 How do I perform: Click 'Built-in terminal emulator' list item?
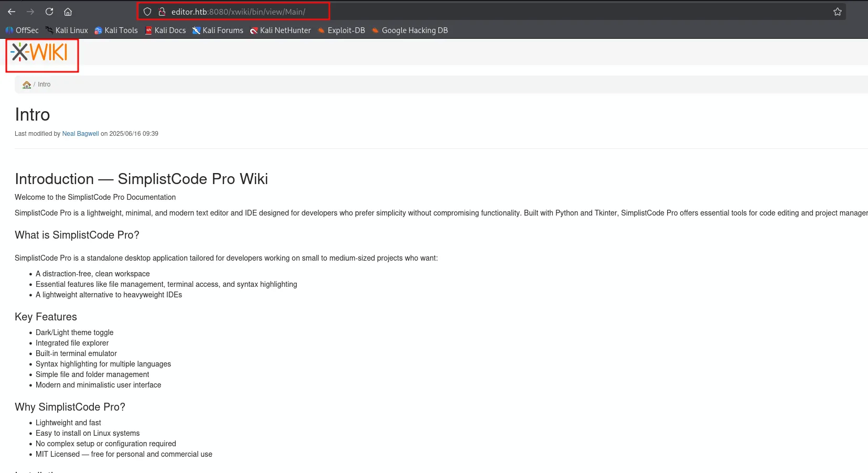coord(77,353)
